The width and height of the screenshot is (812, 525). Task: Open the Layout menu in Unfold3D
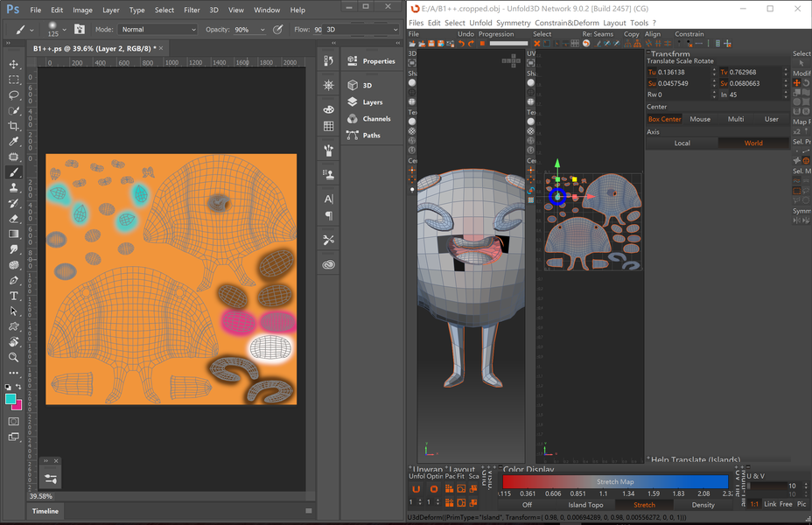(x=614, y=23)
